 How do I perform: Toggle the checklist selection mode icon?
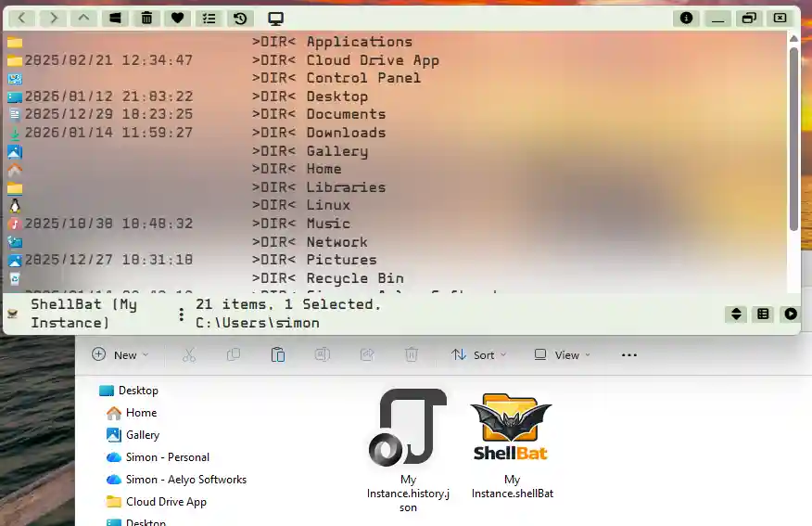pos(209,18)
